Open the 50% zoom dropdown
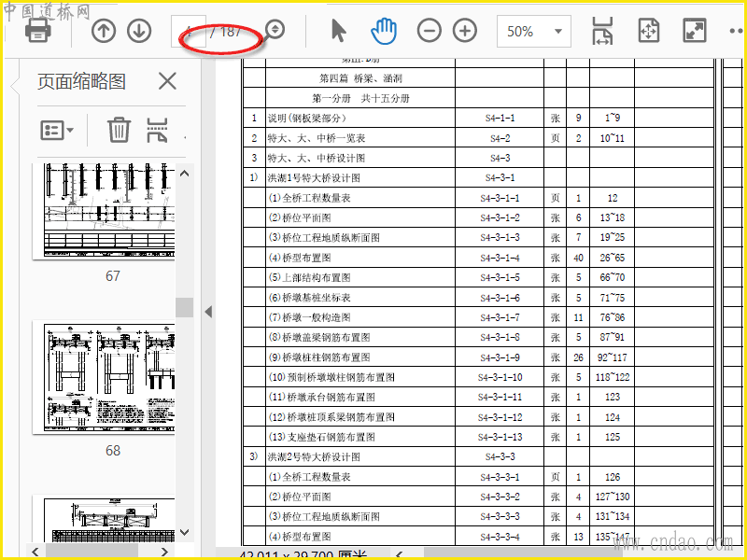This screenshot has width=747, height=560. [x=534, y=32]
